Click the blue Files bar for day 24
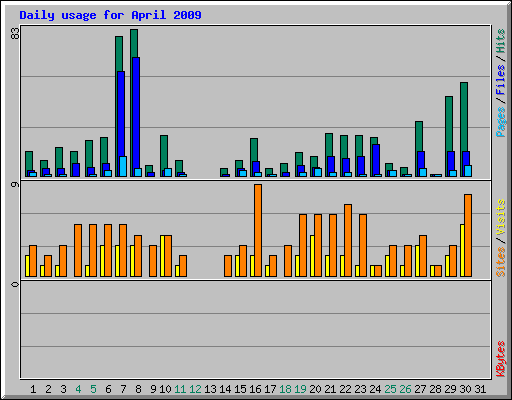Image resolution: width=512 pixels, height=400 pixels. 376,159
